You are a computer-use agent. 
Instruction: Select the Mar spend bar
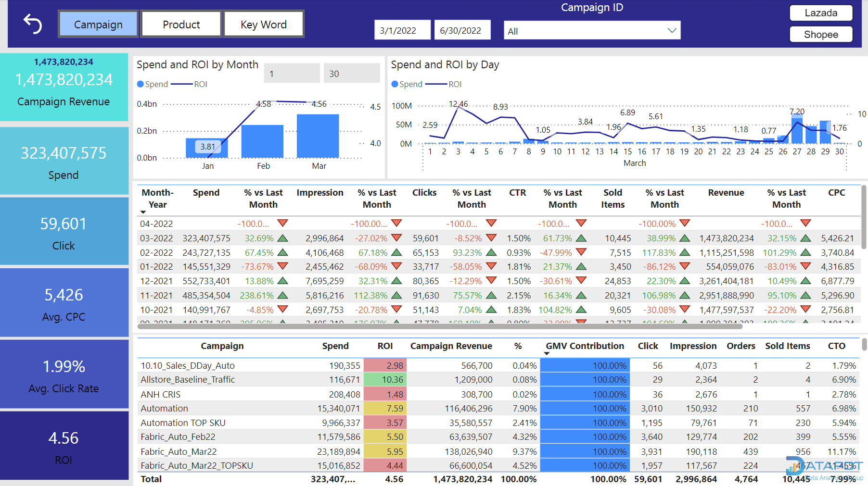[318, 136]
